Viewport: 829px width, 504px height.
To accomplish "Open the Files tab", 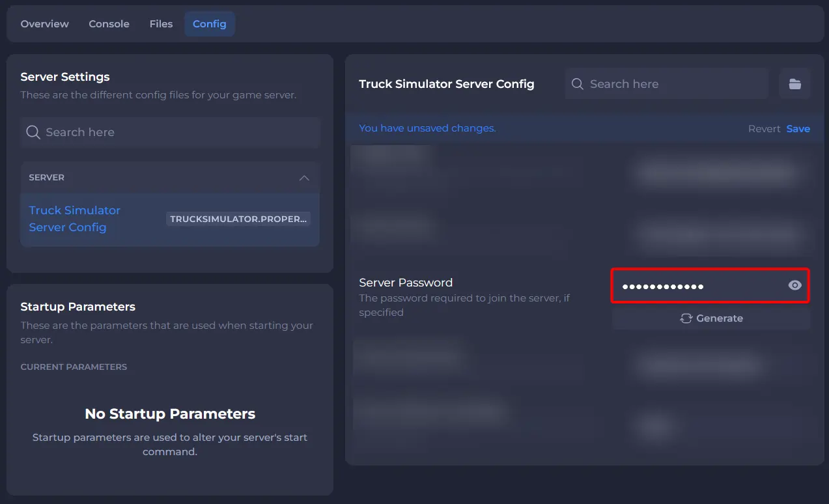I will pos(161,24).
